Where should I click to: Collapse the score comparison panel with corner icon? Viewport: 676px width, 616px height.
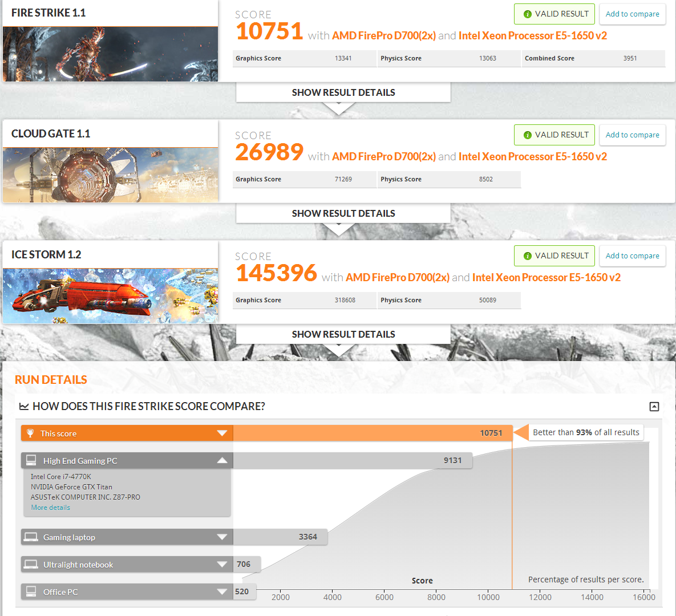point(654,407)
